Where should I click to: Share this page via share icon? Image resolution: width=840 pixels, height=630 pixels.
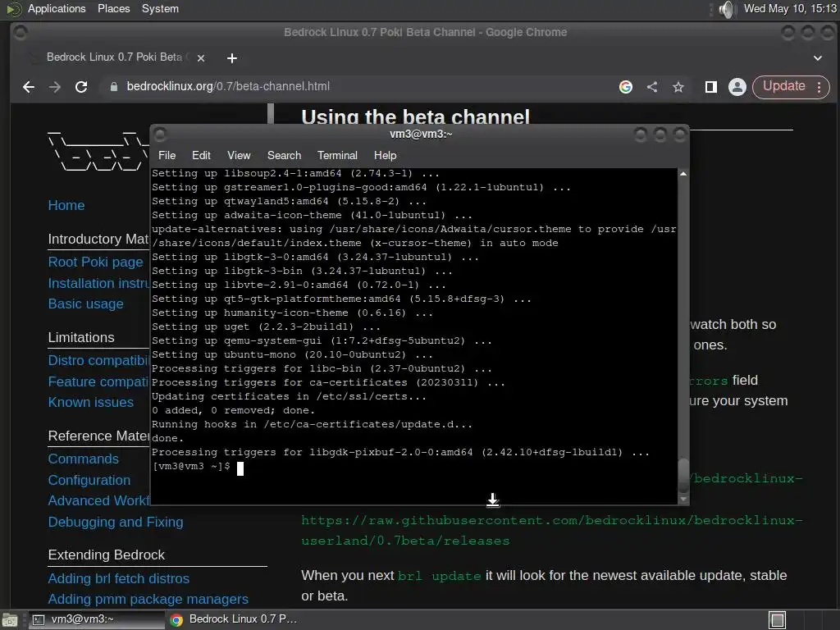click(x=652, y=87)
